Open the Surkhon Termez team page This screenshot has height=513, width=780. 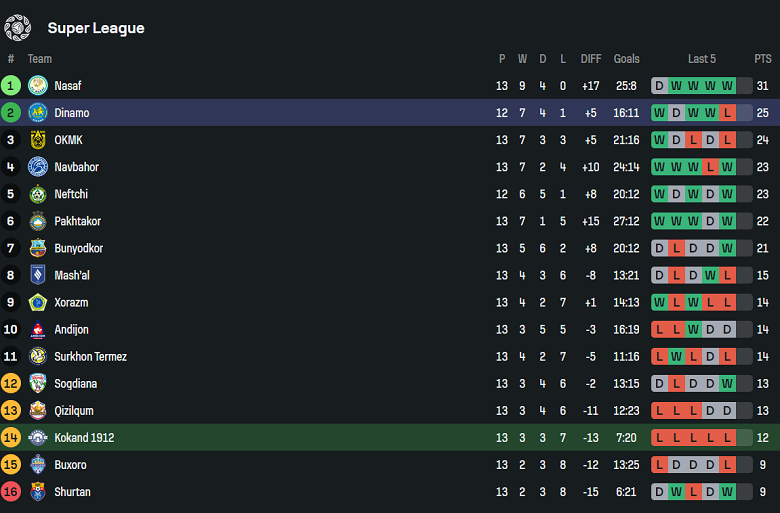pyautogui.click(x=90, y=356)
